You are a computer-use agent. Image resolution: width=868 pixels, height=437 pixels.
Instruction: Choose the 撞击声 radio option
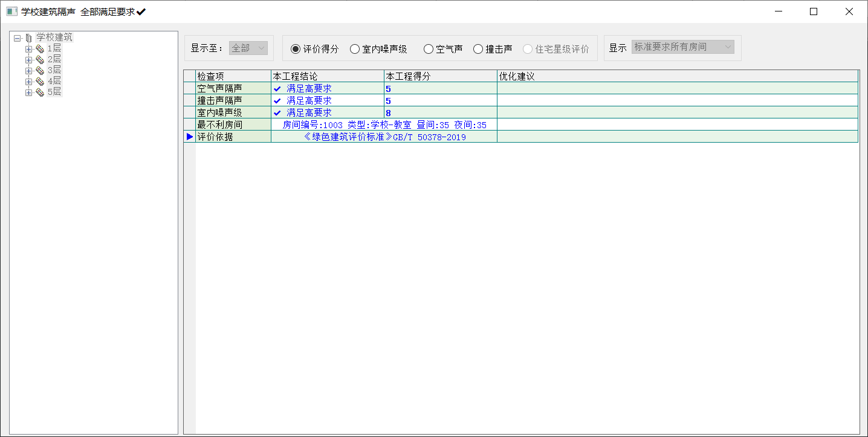pyautogui.click(x=478, y=49)
